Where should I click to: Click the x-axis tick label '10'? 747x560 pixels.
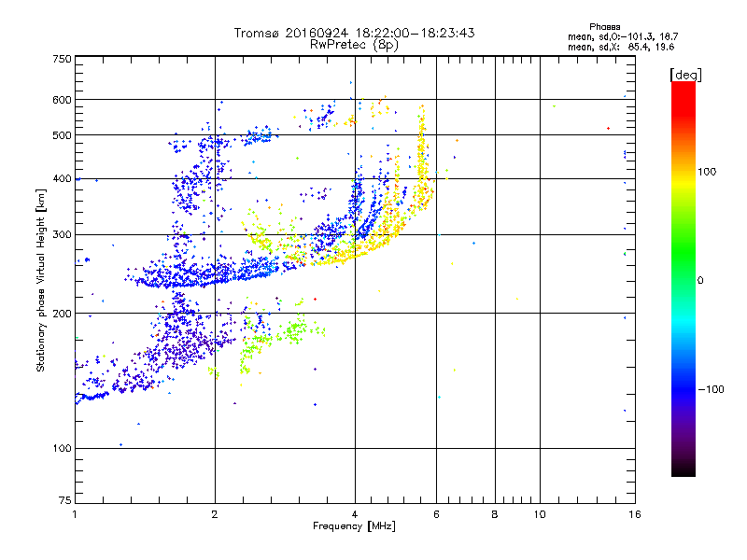click(540, 514)
